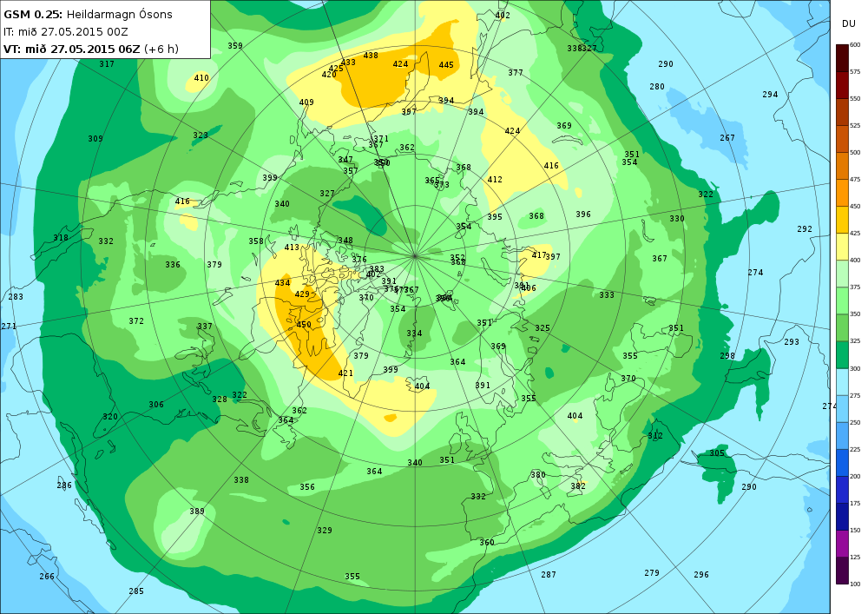Click the '433' ozone value on the map
This screenshot has height=614, width=868.
pyautogui.click(x=348, y=63)
